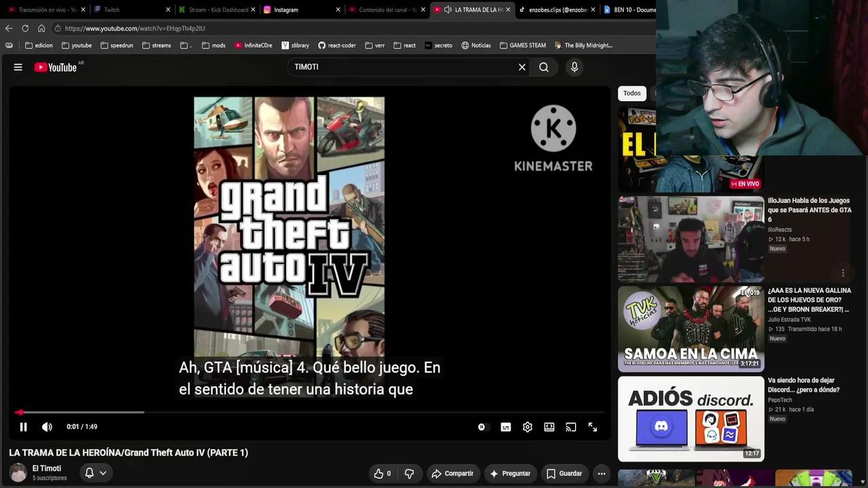
Task: Open the notification bell dropdown for El Timoti
Action: point(96,473)
